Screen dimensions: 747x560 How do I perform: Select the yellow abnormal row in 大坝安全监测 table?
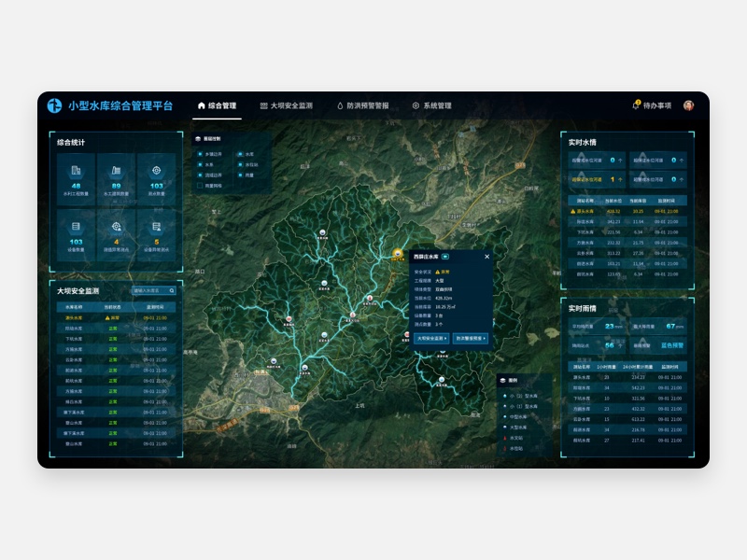tap(116, 317)
